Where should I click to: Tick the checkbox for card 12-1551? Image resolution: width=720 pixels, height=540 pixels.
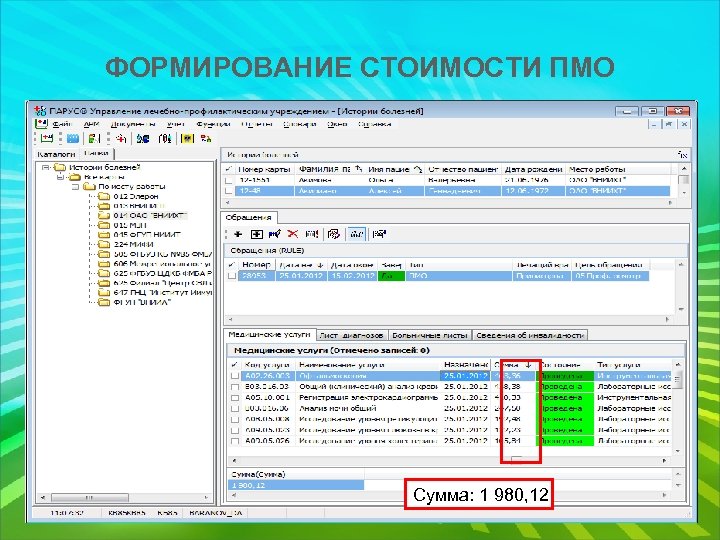229,180
